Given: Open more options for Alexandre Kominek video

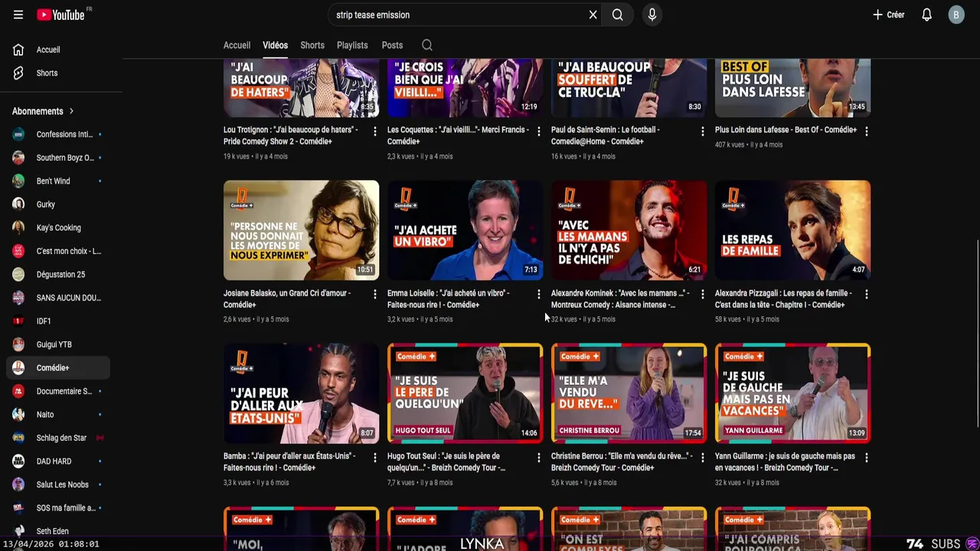Looking at the screenshot, I should [x=702, y=295].
